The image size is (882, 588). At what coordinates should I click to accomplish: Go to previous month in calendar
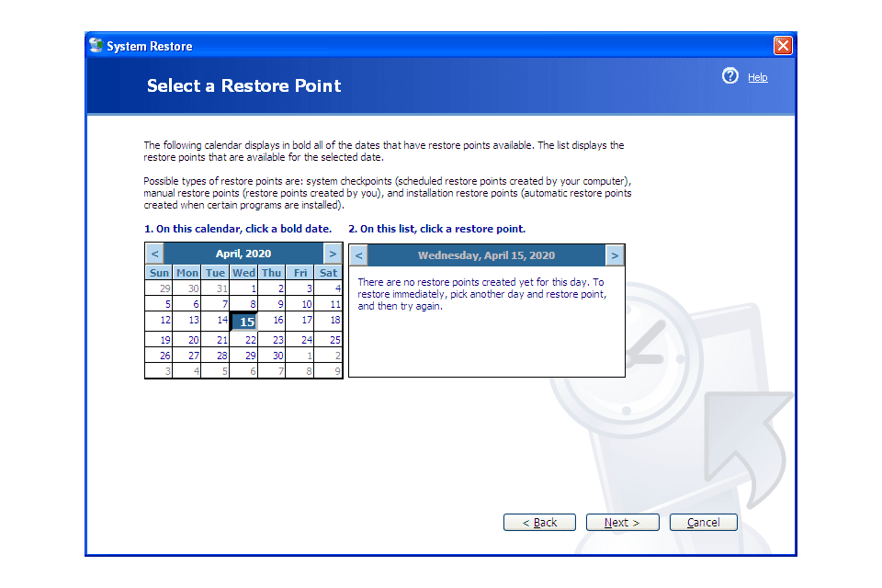(155, 254)
